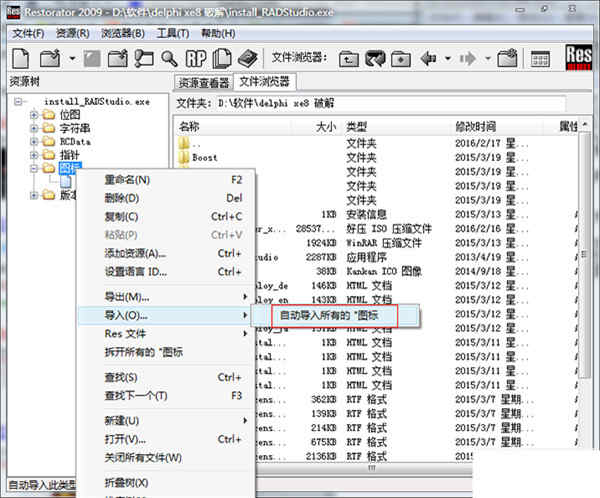Click the icon resource file under 图标
Image resolution: width=600 pixels, height=498 pixels.
[65, 182]
